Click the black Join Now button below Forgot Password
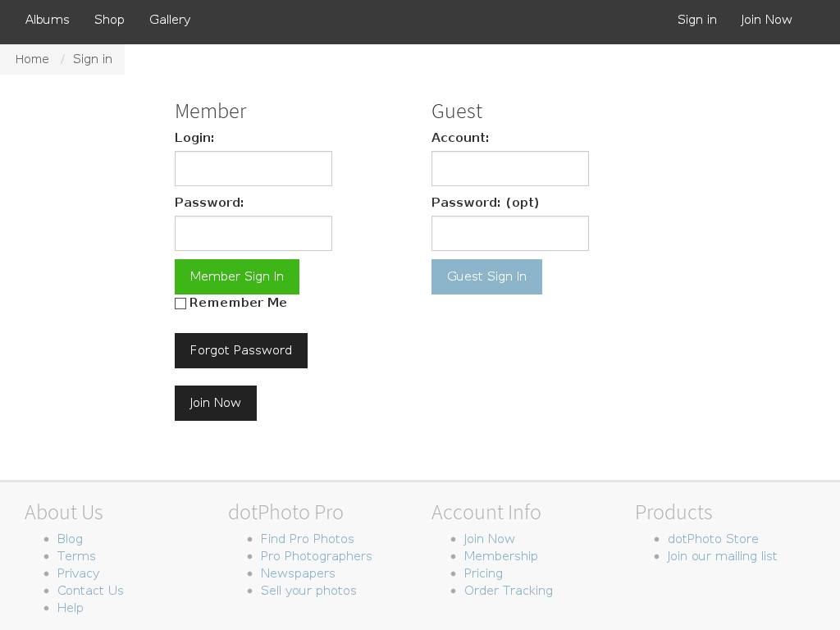 (x=215, y=403)
